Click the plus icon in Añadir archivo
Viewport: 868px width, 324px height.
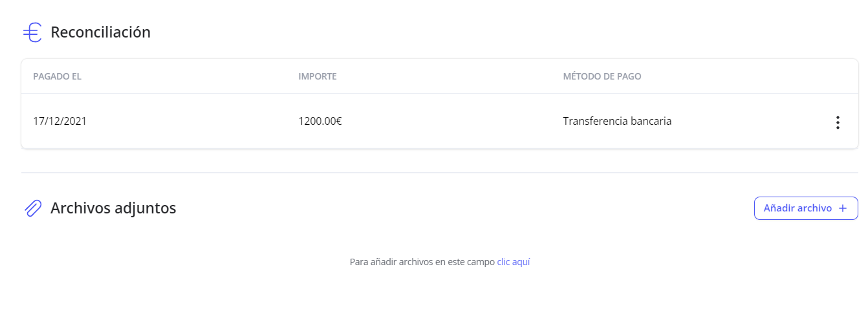tap(842, 208)
